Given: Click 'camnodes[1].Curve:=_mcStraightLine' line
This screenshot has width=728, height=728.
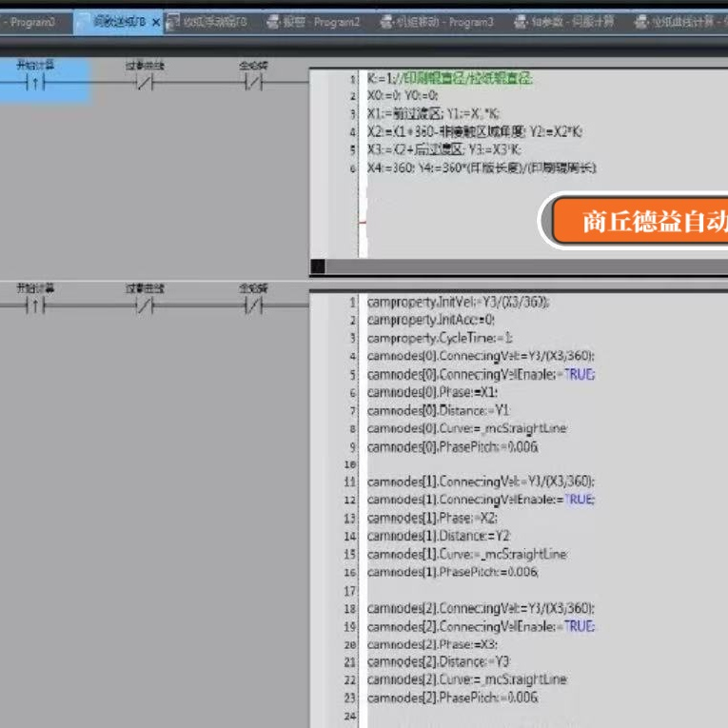Looking at the screenshot, I should 467,554.
